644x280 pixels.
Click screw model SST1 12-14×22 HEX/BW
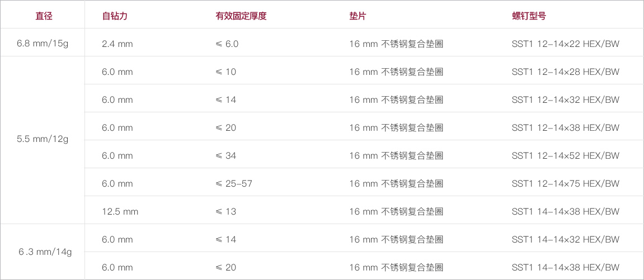566,44
